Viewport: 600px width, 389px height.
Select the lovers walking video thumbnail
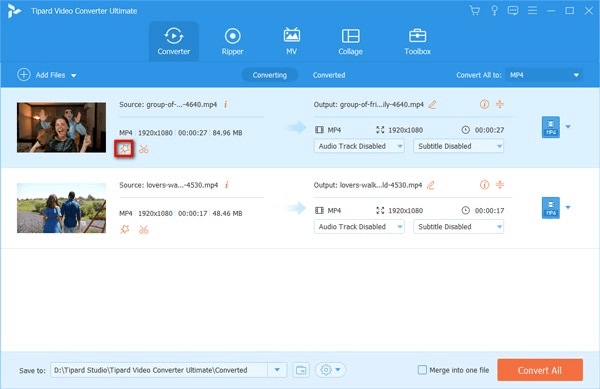point(61,208)
